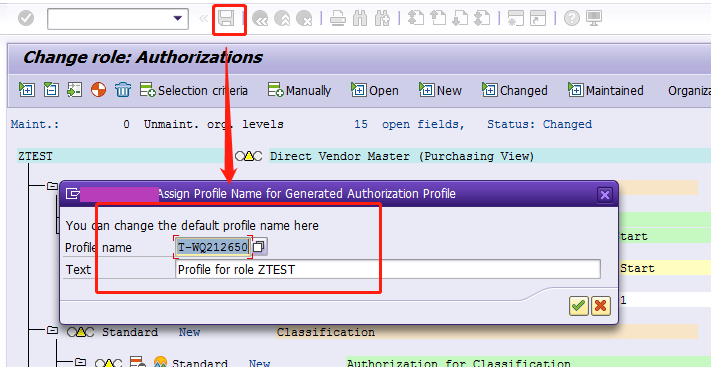Click traffic light icon in ZTEST row
711x367 pixels.
point(248,157)
